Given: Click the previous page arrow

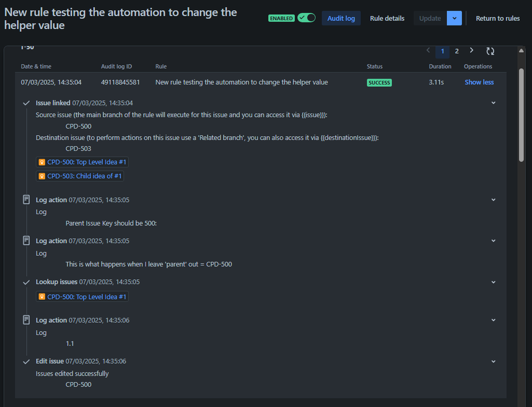Looking at the screenshot, I should tap(428, 50).
